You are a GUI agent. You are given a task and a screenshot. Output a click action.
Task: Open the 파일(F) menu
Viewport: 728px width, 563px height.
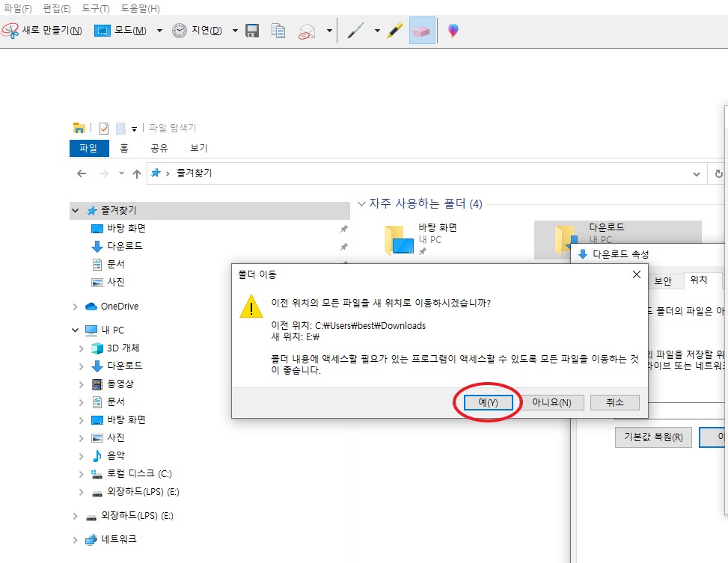click(17, 8)
